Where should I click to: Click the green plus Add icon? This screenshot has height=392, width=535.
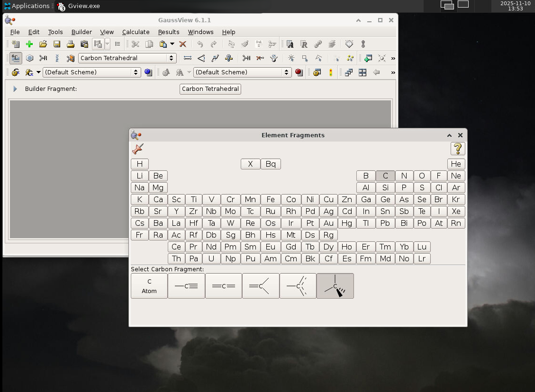coord(29,44)
